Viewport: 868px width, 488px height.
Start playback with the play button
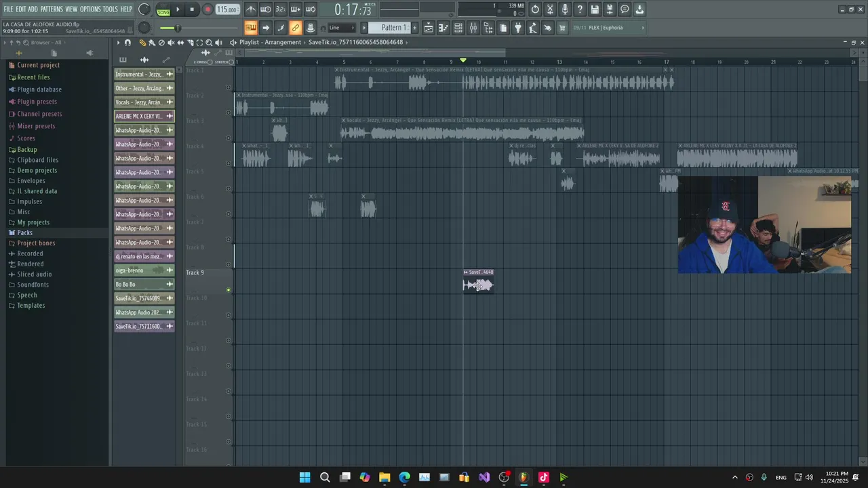[x=178, y=9]
